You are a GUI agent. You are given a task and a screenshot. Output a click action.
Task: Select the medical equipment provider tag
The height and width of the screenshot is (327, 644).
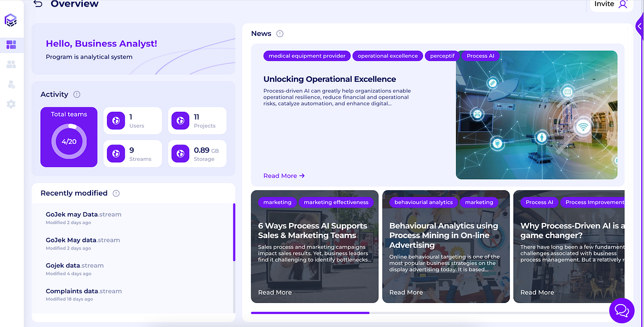click(x=307, y=56)
